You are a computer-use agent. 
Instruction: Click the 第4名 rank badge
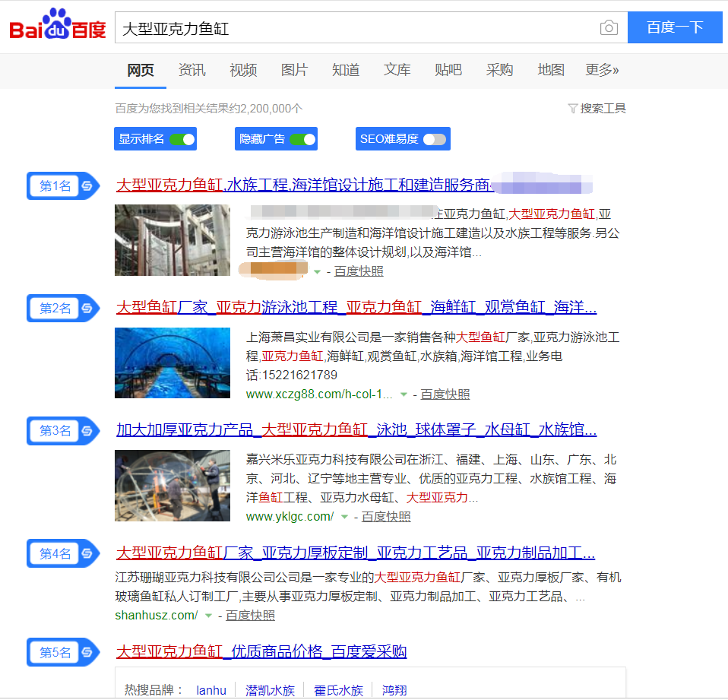[x=64, y=553]
